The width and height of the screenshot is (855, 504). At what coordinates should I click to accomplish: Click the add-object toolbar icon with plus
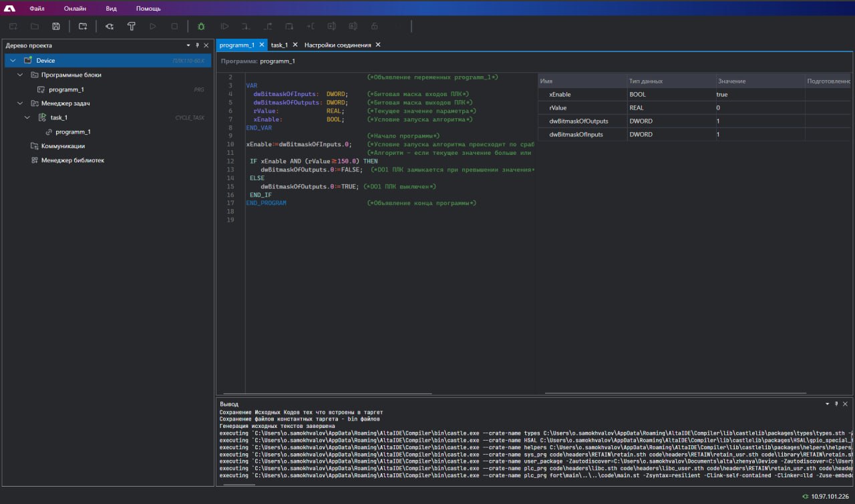point(83,27)
